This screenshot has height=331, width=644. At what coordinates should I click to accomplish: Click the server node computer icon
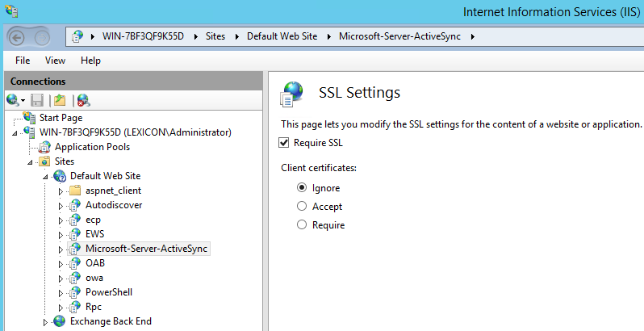(x=30, y=132)
